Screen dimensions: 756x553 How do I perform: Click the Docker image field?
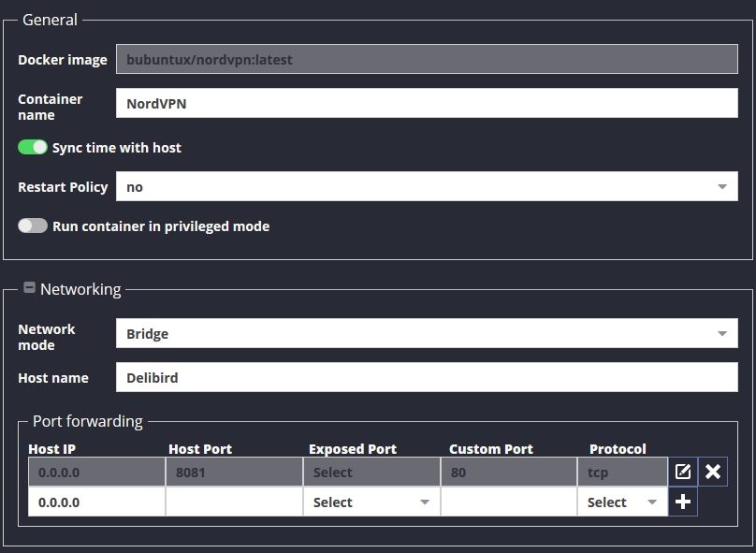(427, 59)
